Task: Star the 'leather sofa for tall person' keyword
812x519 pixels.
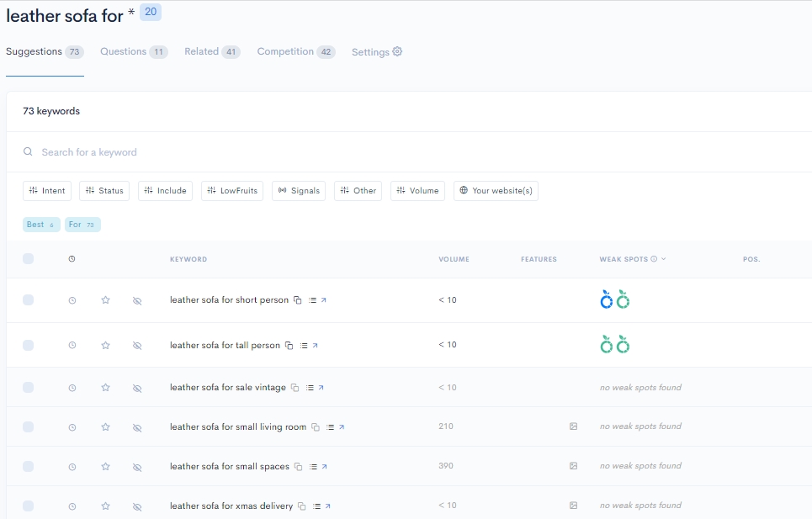Action: 106,345
